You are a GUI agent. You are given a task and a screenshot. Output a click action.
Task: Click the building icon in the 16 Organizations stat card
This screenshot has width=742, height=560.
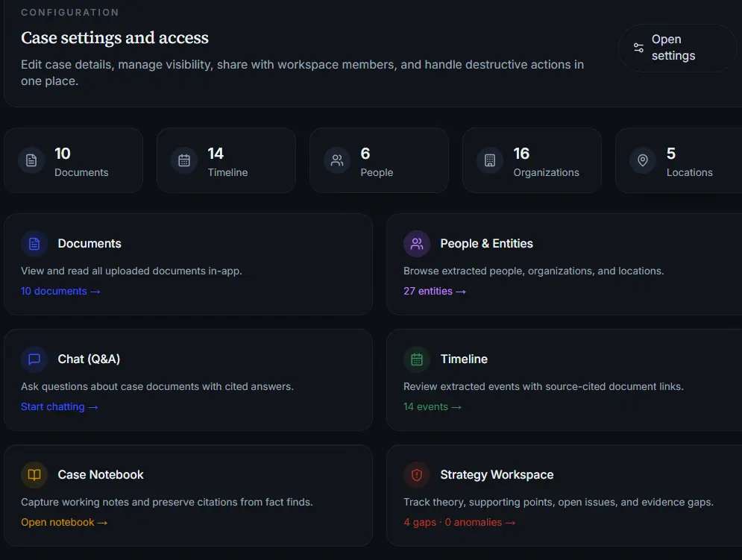(490, 160)
